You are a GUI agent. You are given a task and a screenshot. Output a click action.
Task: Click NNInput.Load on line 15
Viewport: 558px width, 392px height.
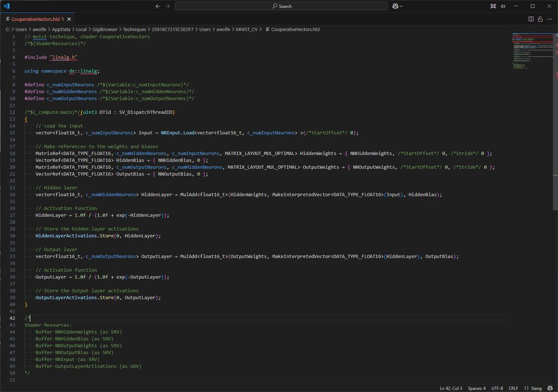[x=177, y=133]
